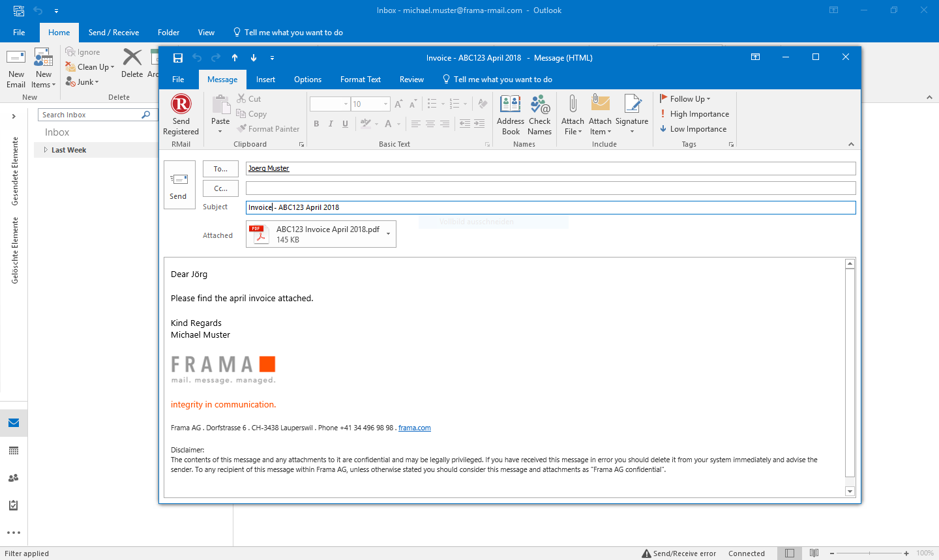Send the email with Send button

[x=179, y=185]
